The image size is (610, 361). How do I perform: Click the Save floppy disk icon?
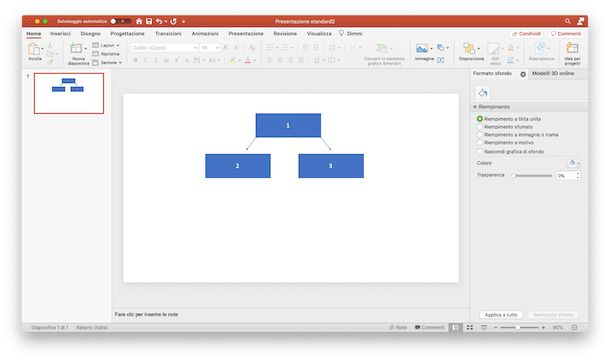[x=149, y=21]
